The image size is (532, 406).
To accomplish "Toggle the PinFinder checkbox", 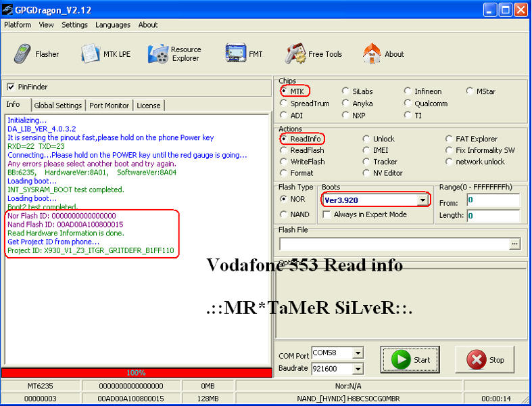I will pyautogui.click(x=11, y=87).
